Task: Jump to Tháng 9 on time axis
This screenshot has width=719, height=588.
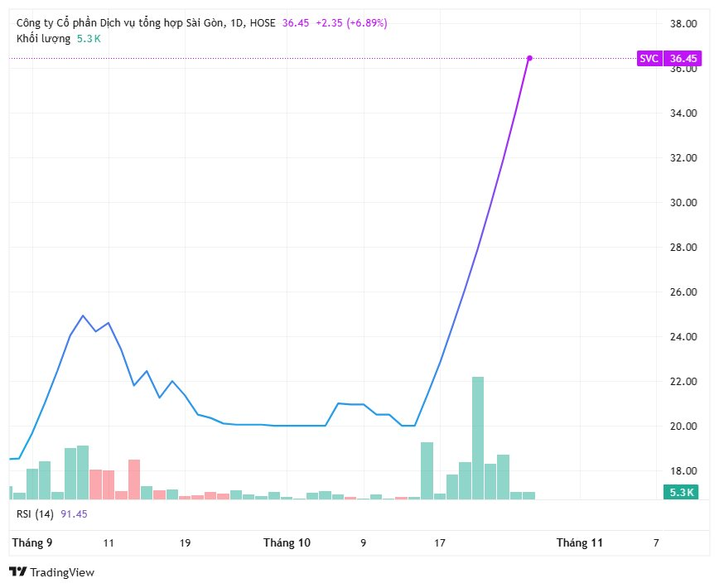Action: 31,543
